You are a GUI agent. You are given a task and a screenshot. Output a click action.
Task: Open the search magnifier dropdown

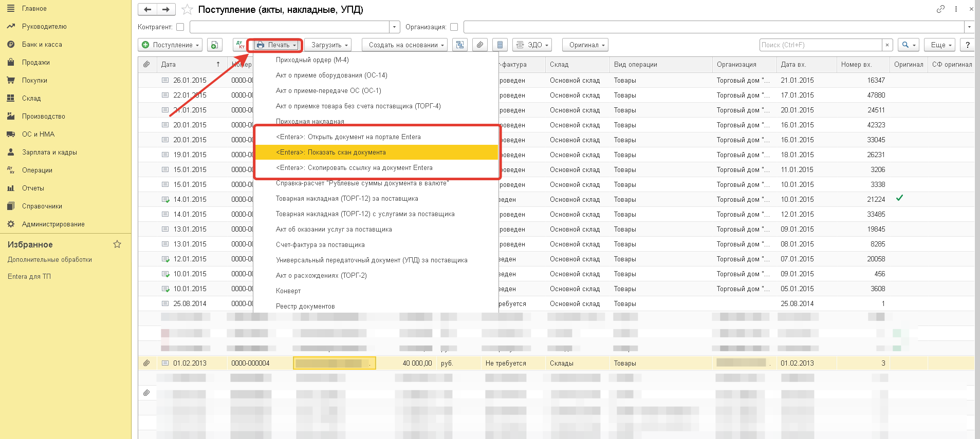tap(909, 45)
